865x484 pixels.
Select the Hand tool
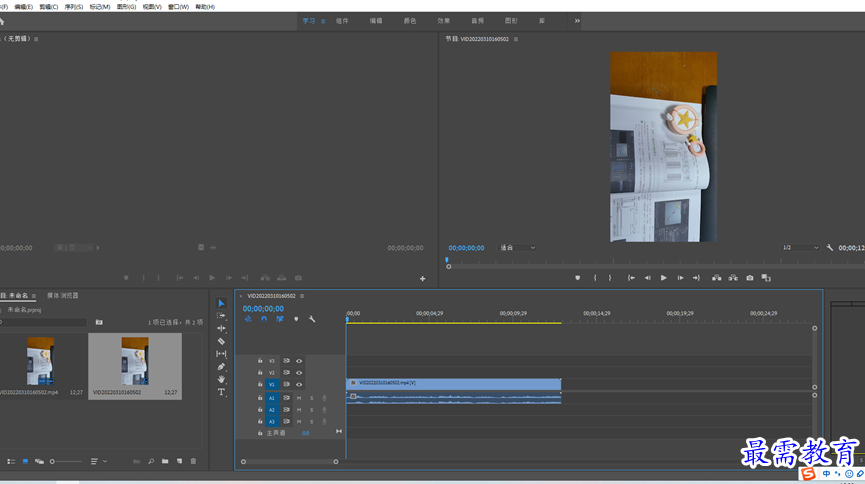pos(221,379)
